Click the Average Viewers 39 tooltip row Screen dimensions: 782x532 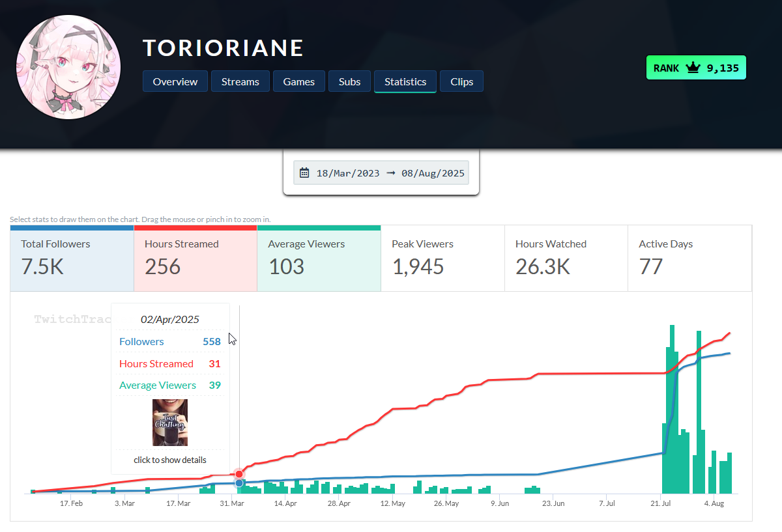tap(170, 385)
